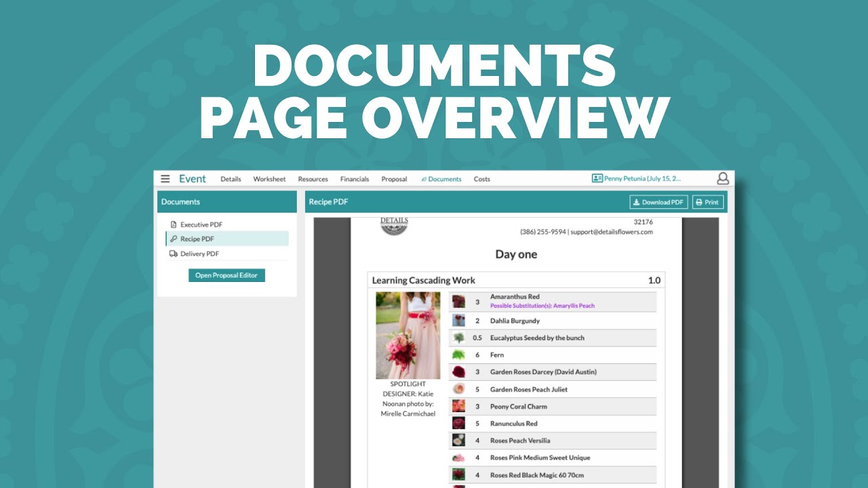Click the Print button
Screen dimensions: 868x488
tap(708, 202)
